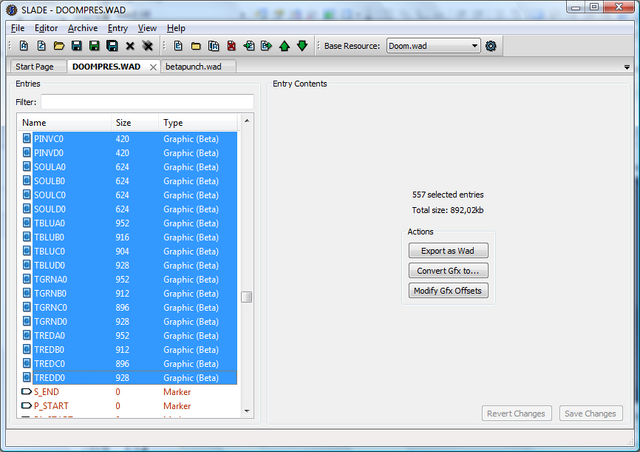
Task: Close the DOOMPRES.WAD tab
Action: click(153, 67)
